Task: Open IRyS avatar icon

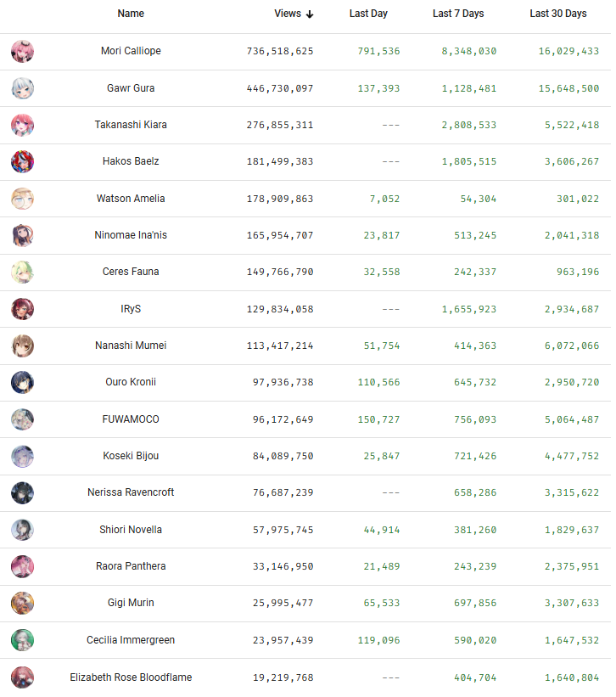Action: (x=23, y=309)
